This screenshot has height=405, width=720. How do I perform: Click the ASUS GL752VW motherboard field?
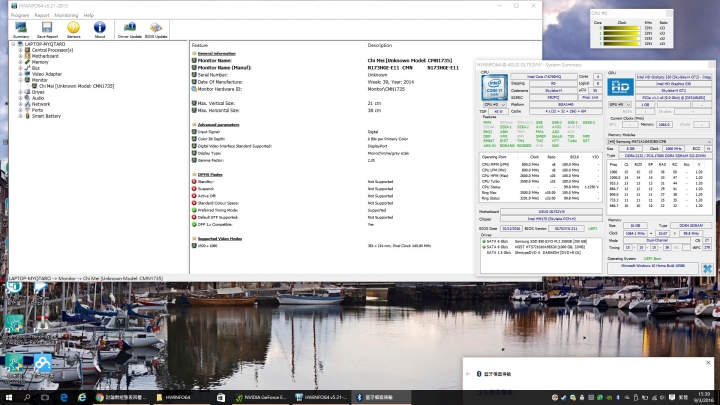pyautogui.click(x=551, y=212)
